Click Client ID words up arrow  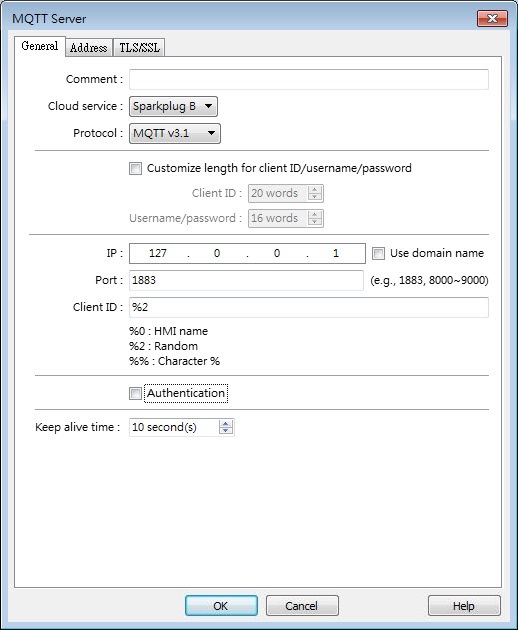click(315, 190)
